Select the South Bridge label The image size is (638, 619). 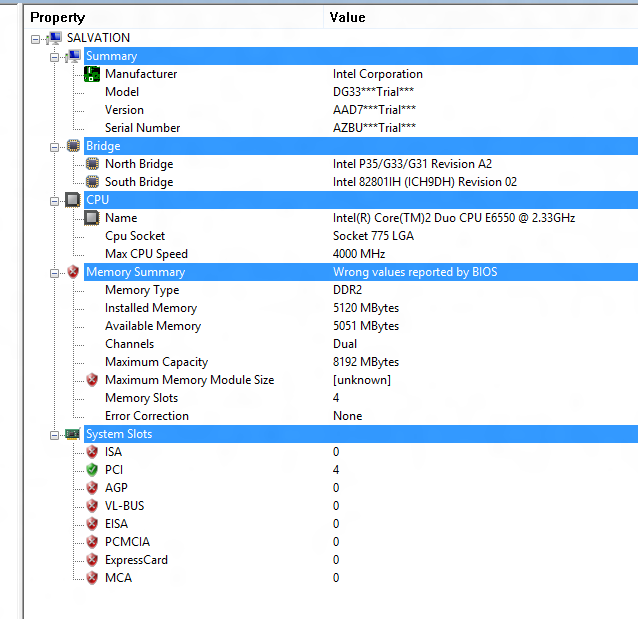(x=139, y=182)
